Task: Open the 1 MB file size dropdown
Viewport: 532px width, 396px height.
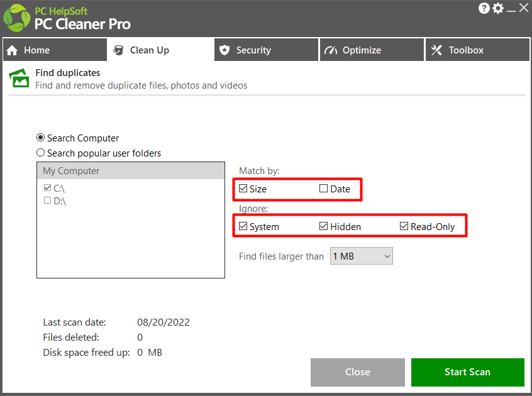Action: point(362,256)
